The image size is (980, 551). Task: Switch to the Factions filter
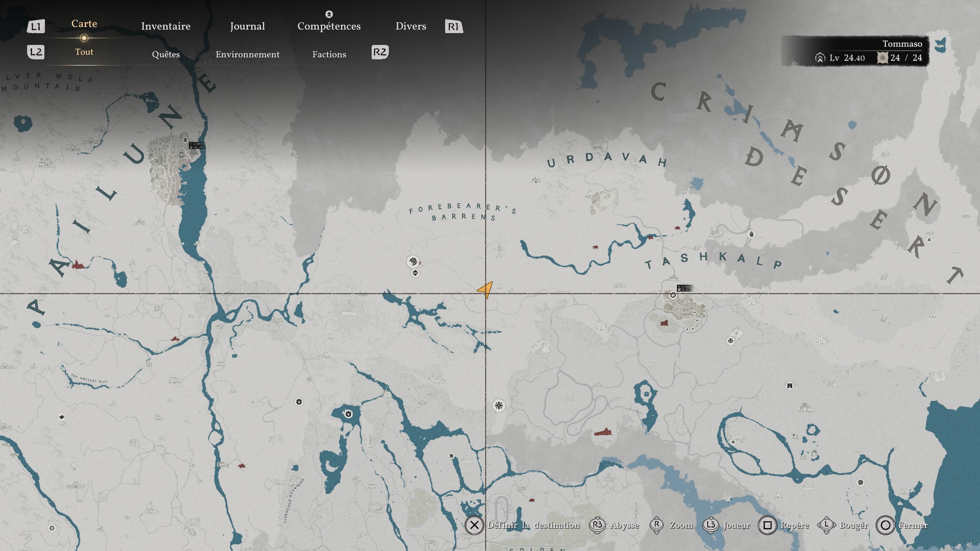pos(329,54)
